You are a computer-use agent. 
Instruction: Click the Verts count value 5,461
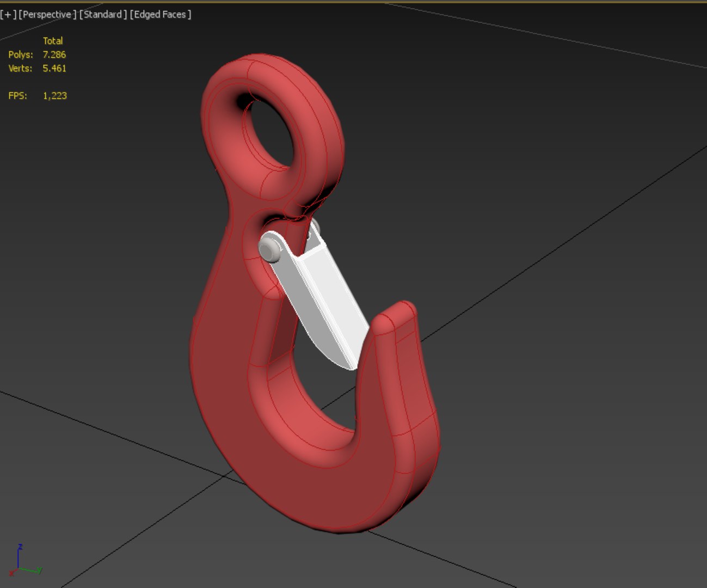(x=54, y=68)
